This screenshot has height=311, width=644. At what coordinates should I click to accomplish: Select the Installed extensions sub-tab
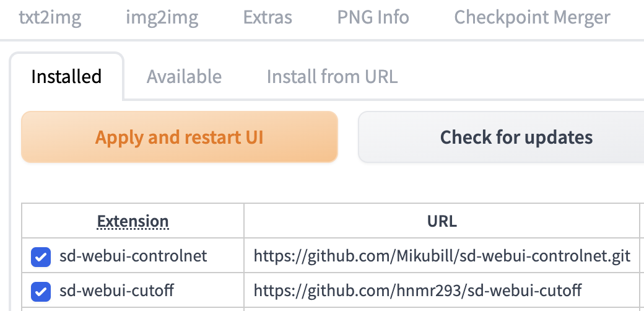66,77
